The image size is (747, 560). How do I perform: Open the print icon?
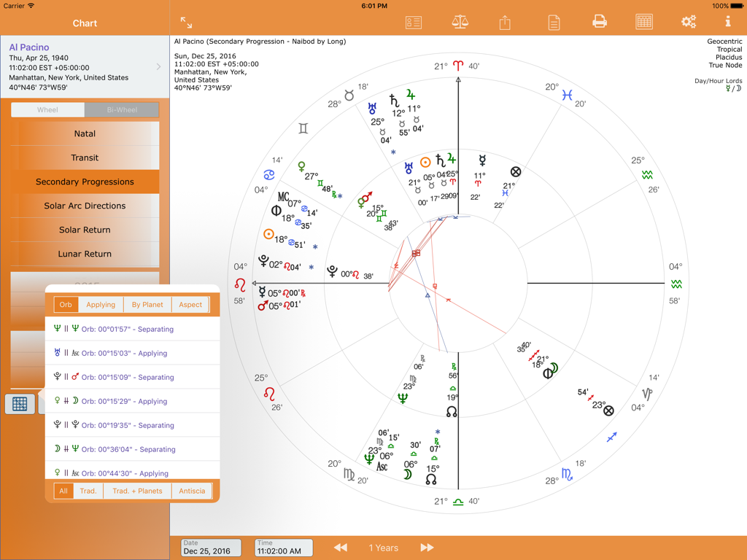coord(599,22)
